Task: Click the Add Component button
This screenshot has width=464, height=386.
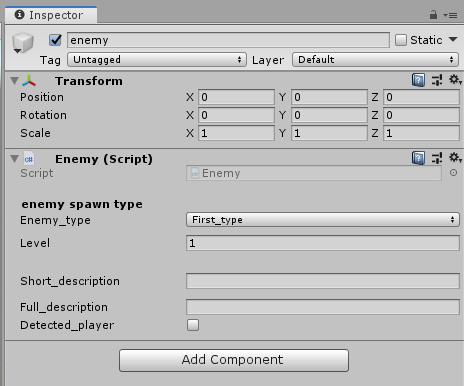Action: 234,360
